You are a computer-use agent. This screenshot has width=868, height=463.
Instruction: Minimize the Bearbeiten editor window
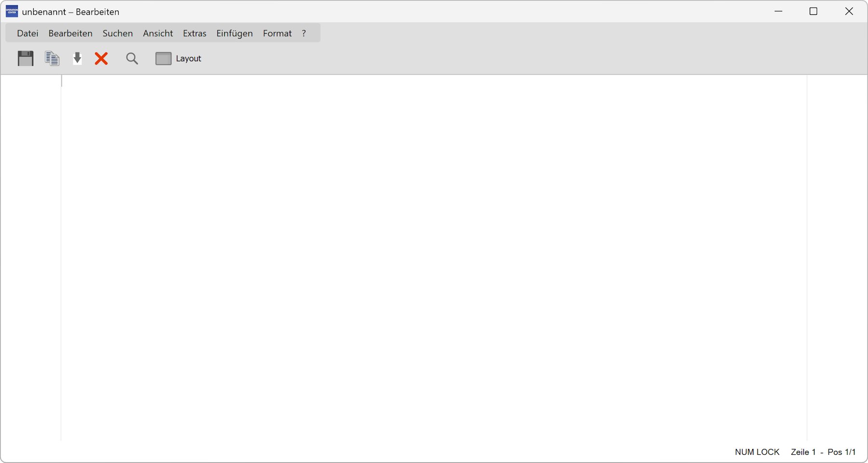pos(778,12)
